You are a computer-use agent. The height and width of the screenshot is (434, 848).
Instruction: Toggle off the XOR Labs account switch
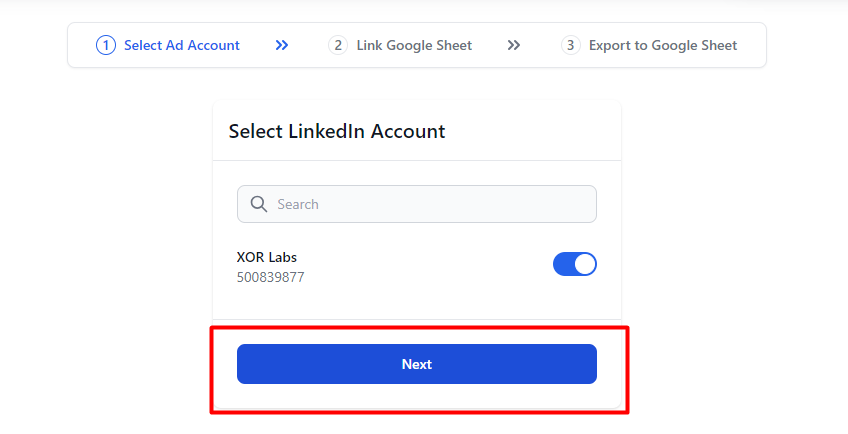pyautogui.click(x=574, y=264)
